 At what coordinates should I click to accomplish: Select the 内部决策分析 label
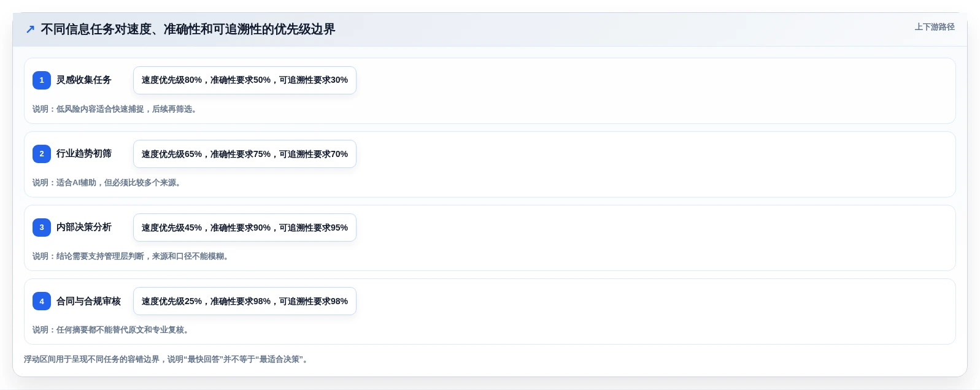(84, 227)
